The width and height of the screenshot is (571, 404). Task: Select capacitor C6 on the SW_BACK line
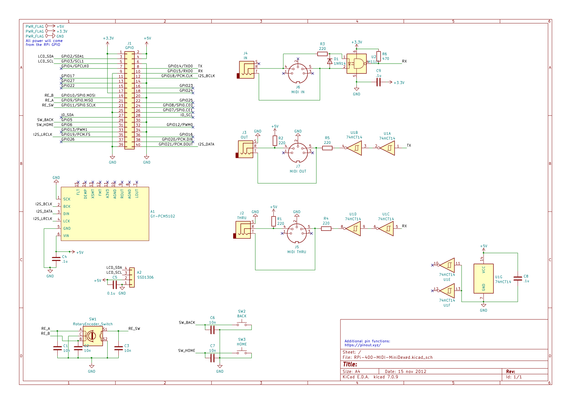[212, 330]
